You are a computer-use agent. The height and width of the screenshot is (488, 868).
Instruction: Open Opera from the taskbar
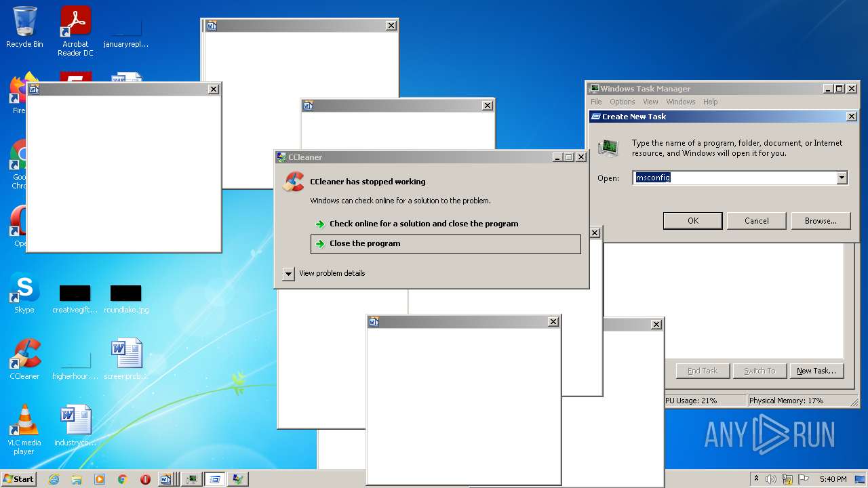click(145, 479)
